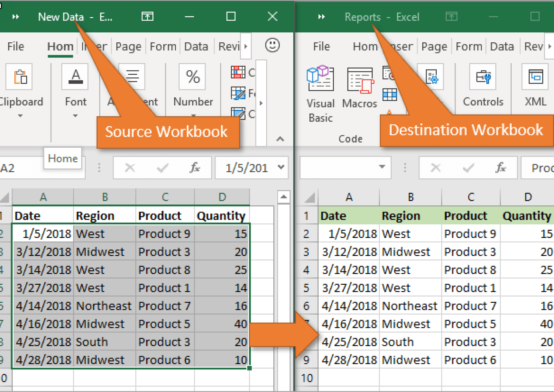The image size is (554, 392).
Task: Apply Conditional Formatting in source workbook
Action: [239, 72]
